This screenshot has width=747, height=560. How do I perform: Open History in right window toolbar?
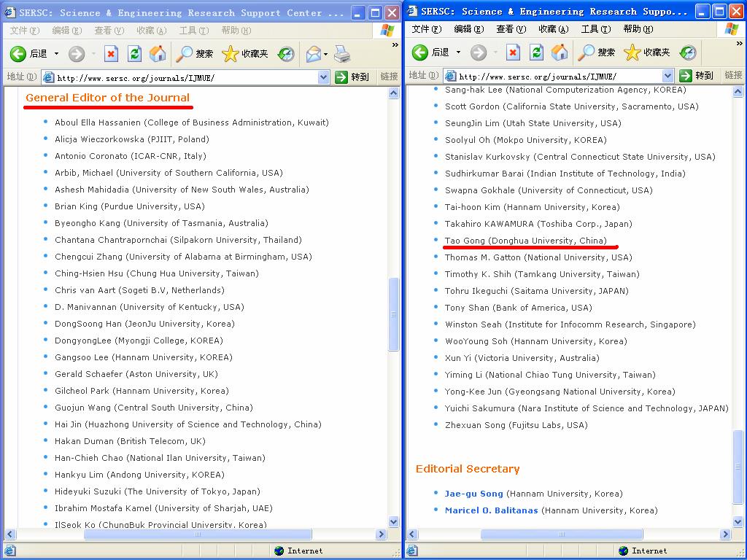(688, 52)
